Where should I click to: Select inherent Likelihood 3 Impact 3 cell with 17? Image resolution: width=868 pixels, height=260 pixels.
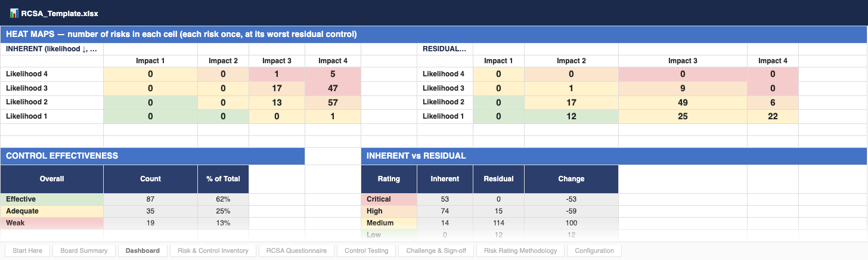point(277,88)
